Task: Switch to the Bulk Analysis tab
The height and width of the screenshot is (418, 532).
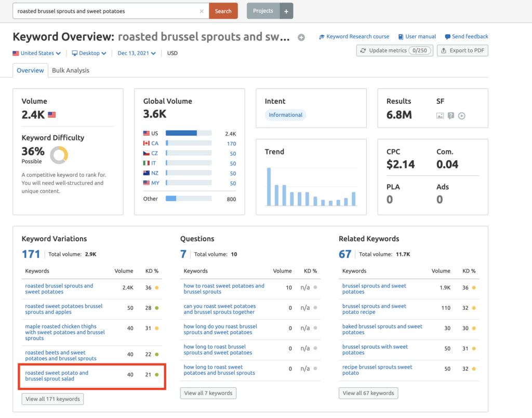Action: point(71,70)
